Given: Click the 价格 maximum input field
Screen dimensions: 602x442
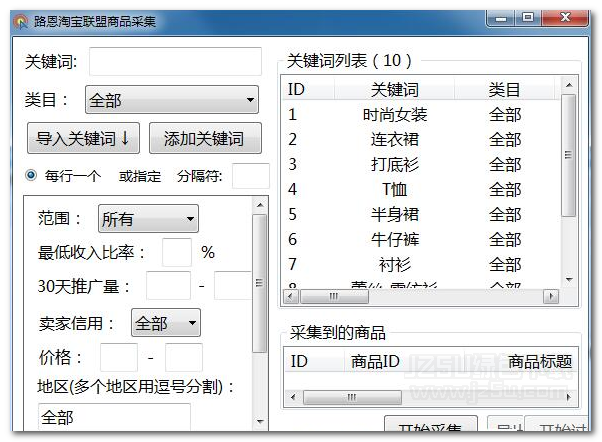Looking at the screenshot, I should pyautogui.click(x=184, y=358).
